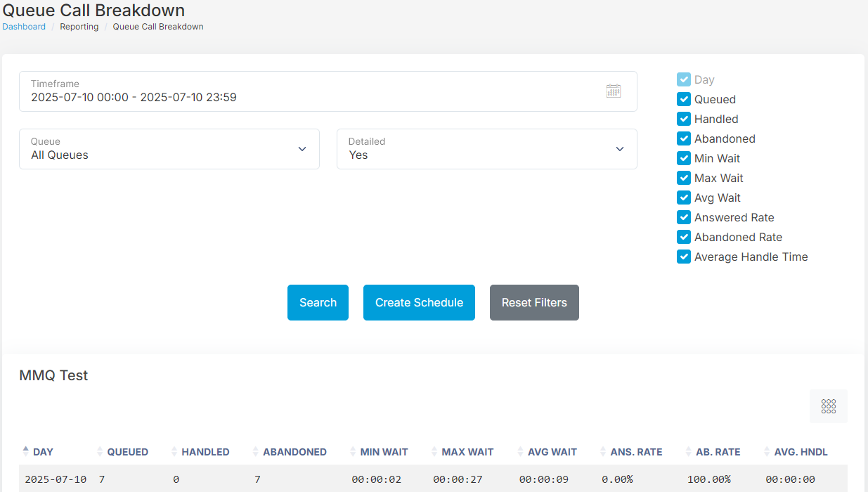Toggle the disabled Day checkbox
The width and height of the screenshot is (868, 492).
[684, 79]
